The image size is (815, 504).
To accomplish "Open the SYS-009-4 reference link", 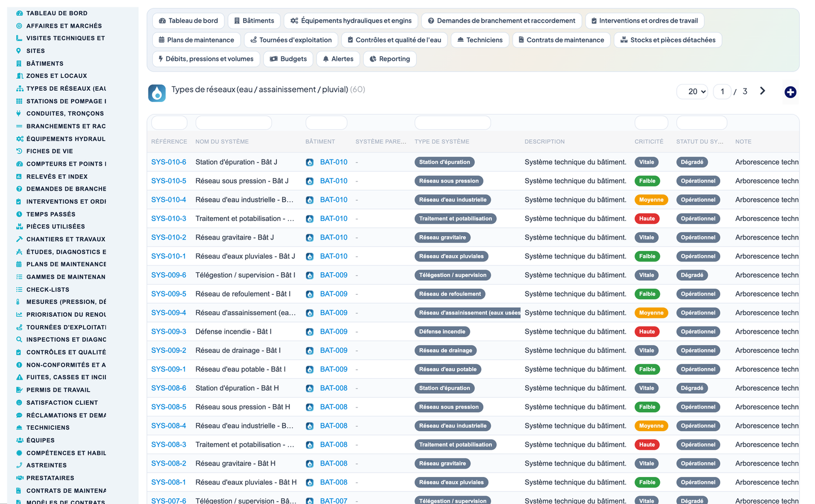I will 169,312.
